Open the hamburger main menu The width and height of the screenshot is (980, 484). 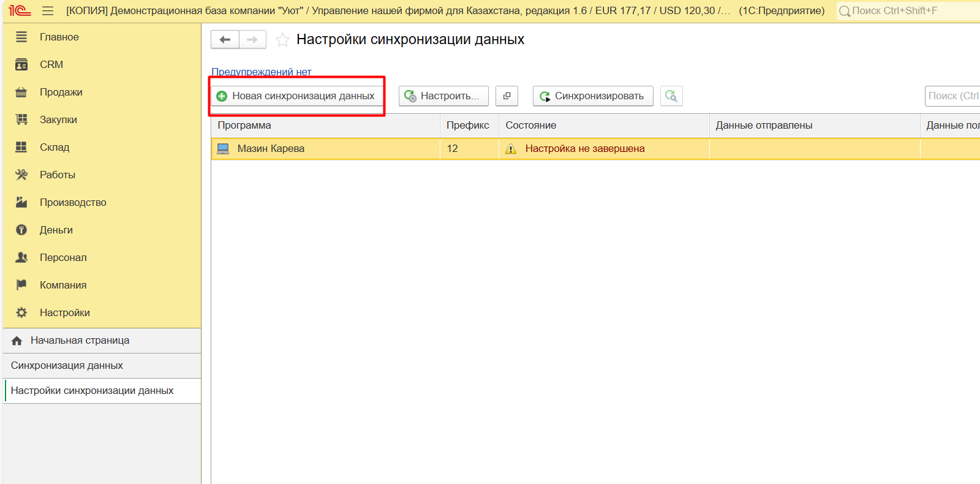[48, 11]
